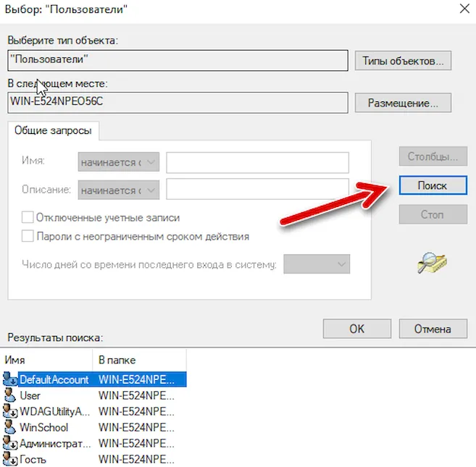The width and height of the screenshot is (476, 467).
Task: Click folder cell WIN-E524NPE... of Гость row
Action: (x=136, y=460)
